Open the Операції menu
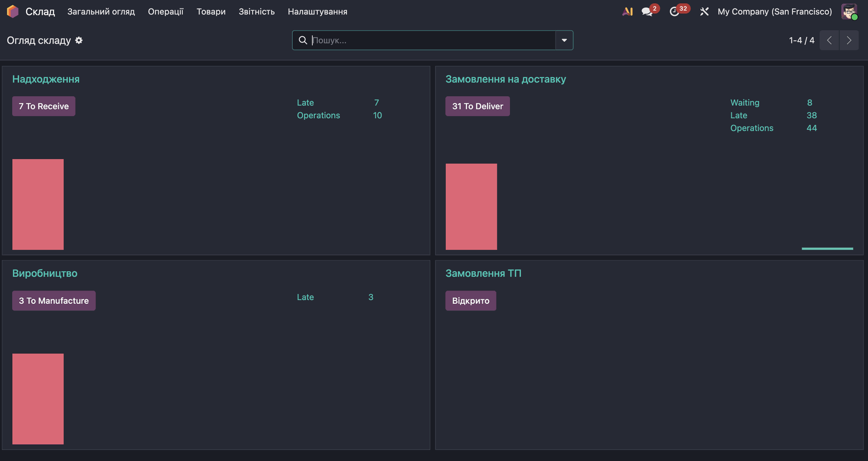This screenshot has width=868, height=461. (x=165, y=12)
